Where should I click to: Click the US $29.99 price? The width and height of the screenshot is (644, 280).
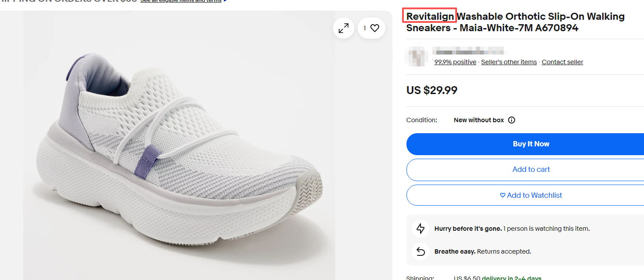432,91
